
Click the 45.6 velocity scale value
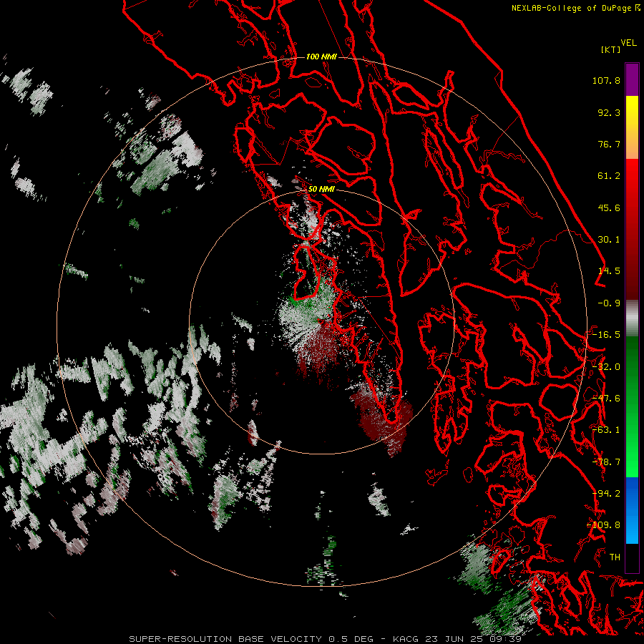[x=609, y=208]
